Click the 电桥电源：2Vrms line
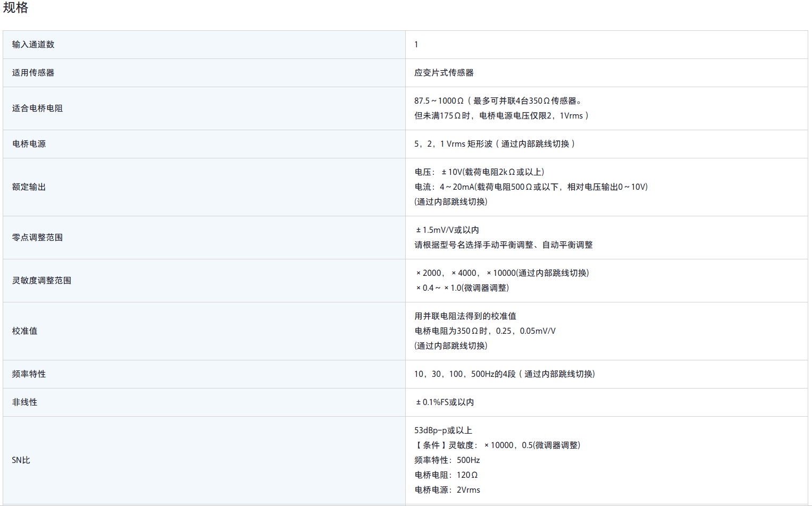812x506 pixels. (x=447, y=490)
